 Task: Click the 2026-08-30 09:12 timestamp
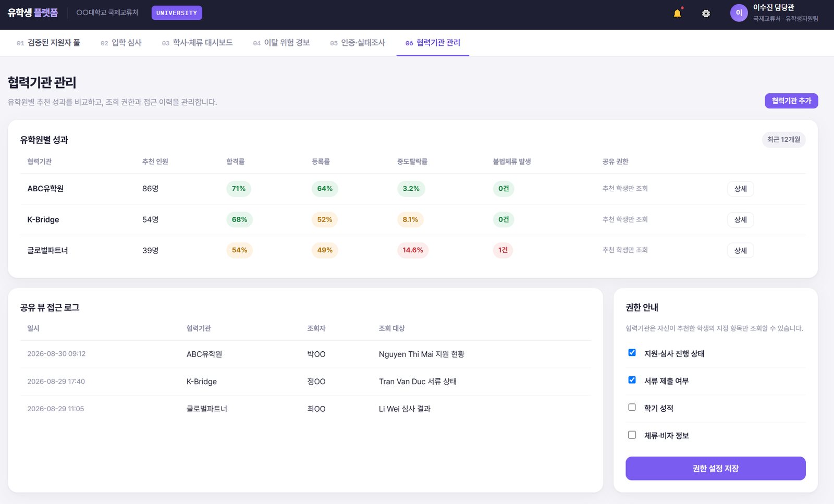point(56,353)
